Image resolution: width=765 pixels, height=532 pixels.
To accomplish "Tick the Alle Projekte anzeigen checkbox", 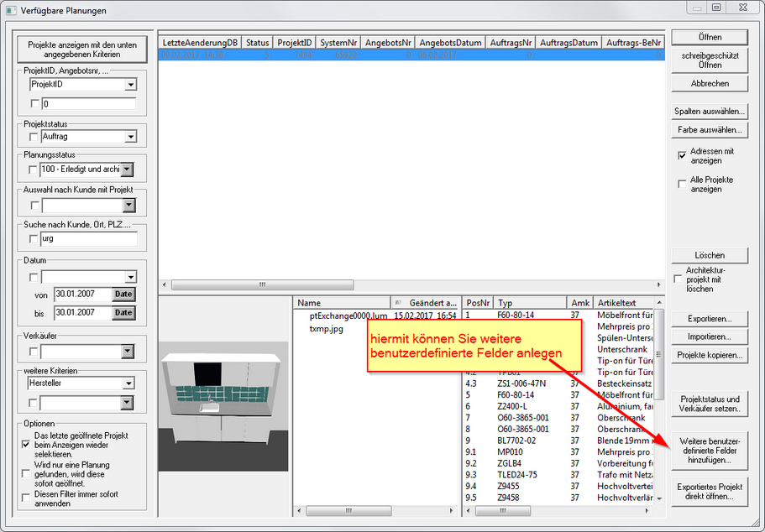I will click(x=682, y=184).
